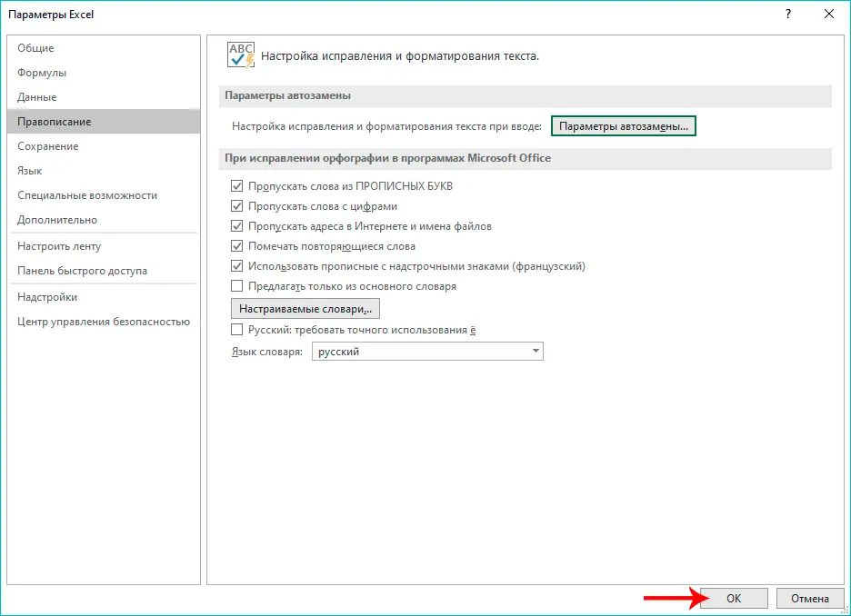Enable Предлагать только из основного словаря
Screen dimensions: 851x616
point(236,286)
